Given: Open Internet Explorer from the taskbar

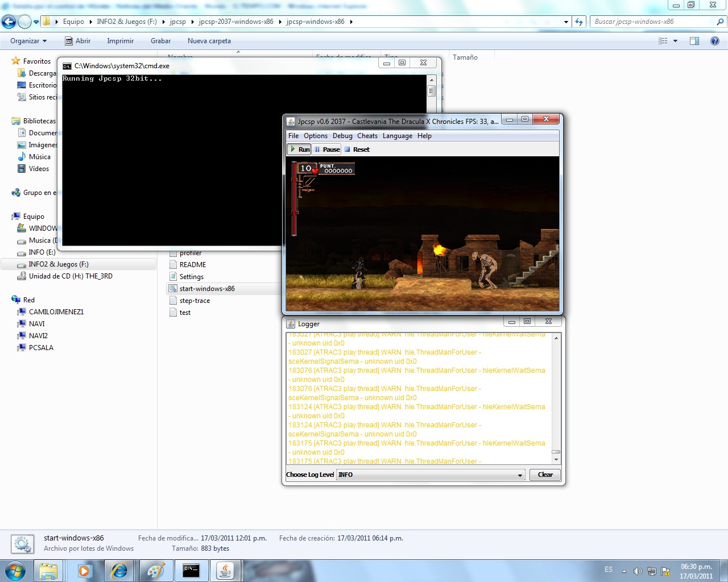Looking at the screenshot, I should [120, 571].
